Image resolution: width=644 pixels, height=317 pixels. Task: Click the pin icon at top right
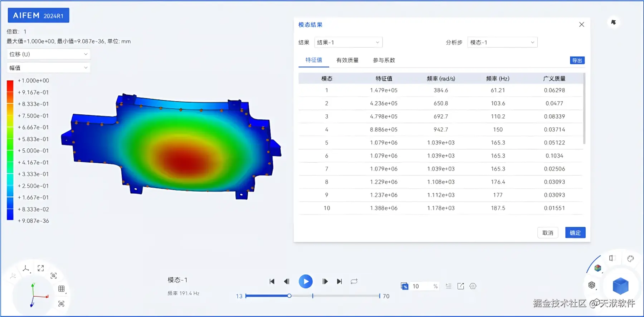[614, 22]
